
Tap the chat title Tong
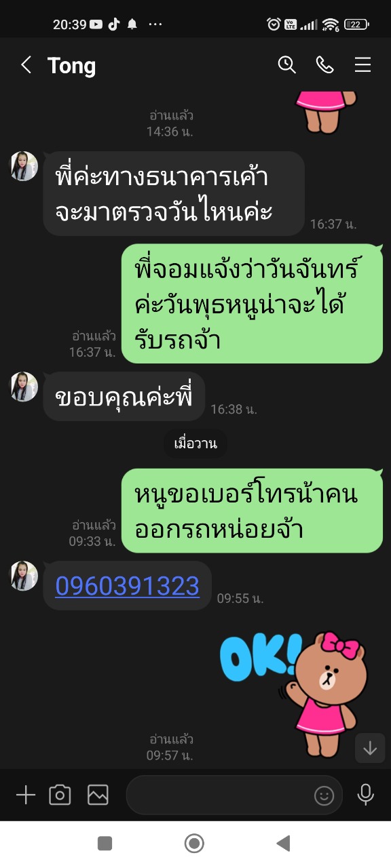pos(72,66)
